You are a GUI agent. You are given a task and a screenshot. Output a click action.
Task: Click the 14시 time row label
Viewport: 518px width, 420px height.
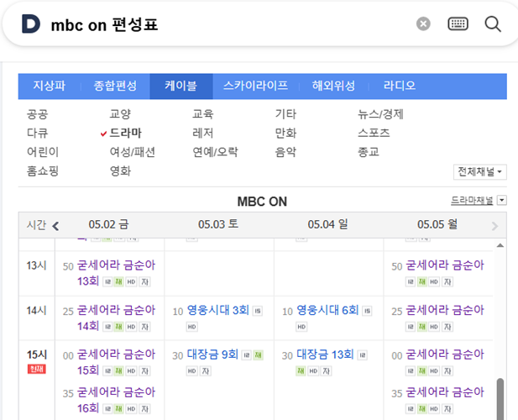coord(36,310)
